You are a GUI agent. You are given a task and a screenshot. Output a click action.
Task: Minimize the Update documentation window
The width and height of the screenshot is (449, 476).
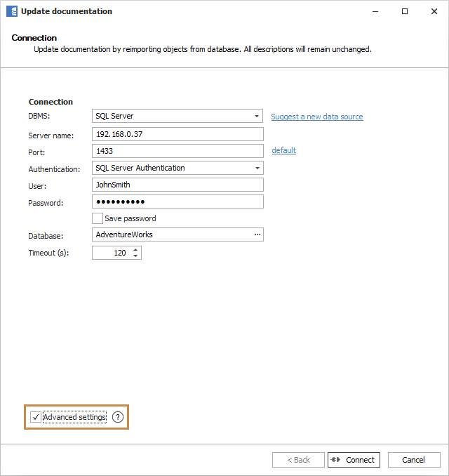(373, 11)
